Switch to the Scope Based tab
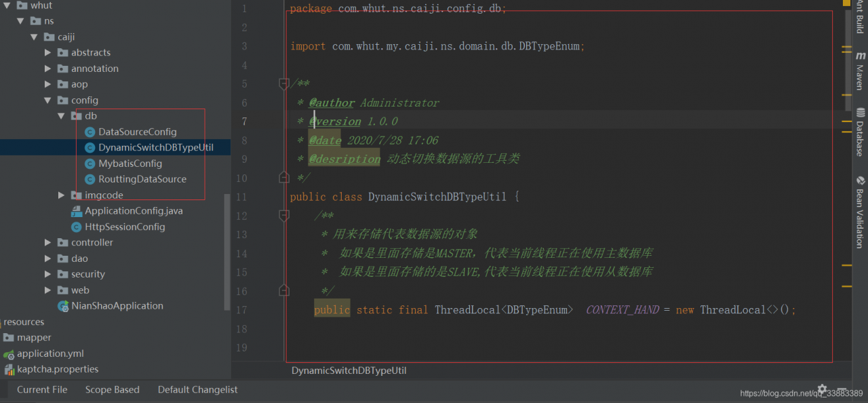The height and width of the screenshot is (403, 868). click(x=113, y=389)
